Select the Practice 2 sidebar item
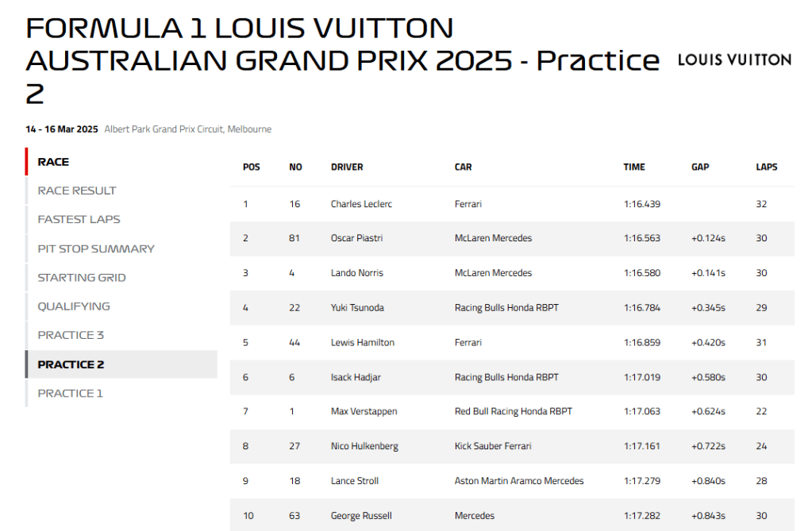Viewport: 812px width, 531px height. (x=71, y=364)
